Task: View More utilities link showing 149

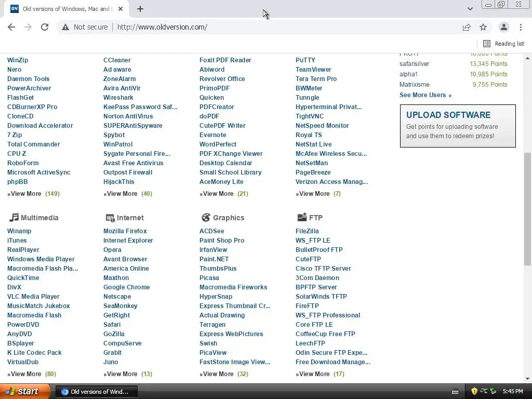Action: (33, 194)
